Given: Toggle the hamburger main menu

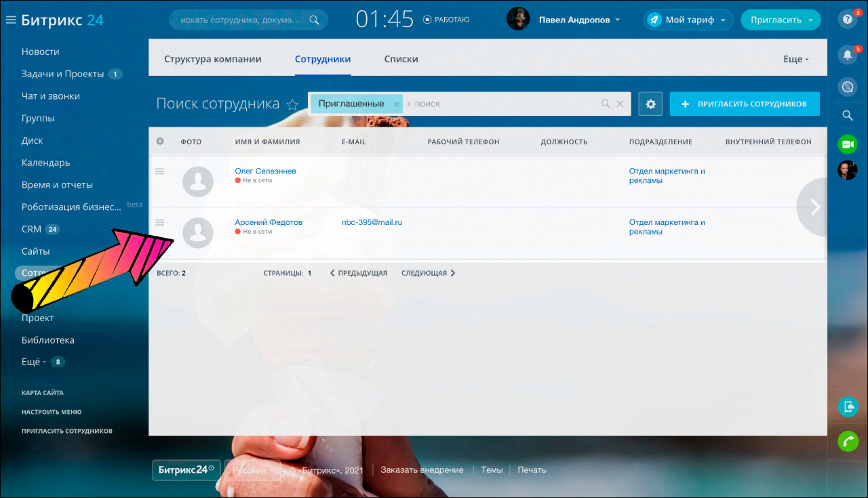Looking at the screenshot, I should (11, 20).
